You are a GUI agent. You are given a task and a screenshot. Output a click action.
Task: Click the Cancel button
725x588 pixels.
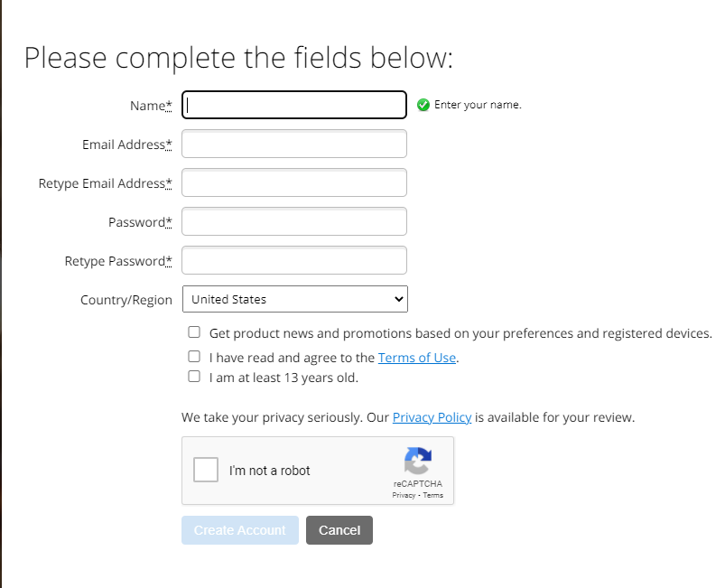point(339,530)
